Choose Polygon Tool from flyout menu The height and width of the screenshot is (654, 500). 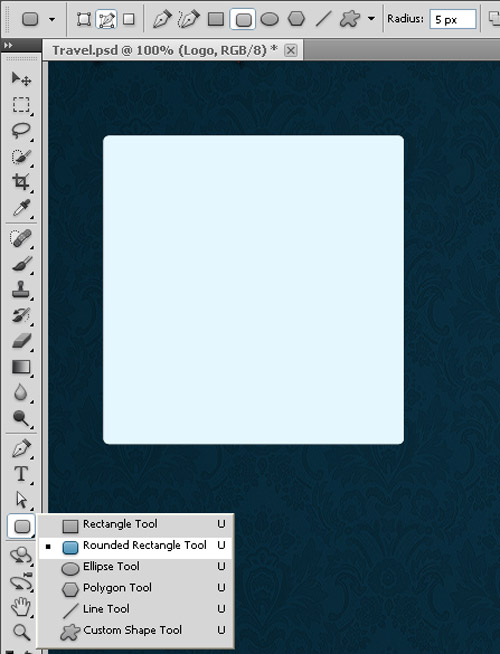136,588
